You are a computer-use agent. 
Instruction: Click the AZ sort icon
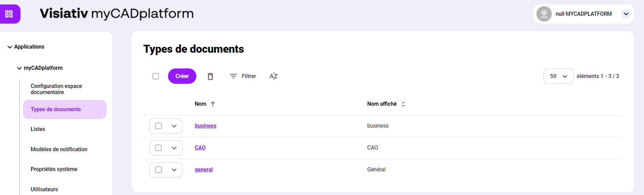[274, 76]
